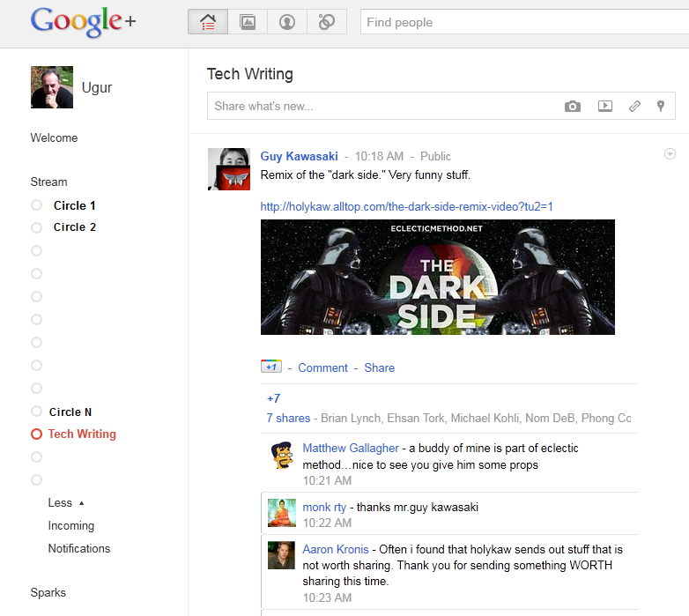
Task: Click the 10:21 AM comment timestamp
Action: [327, 480]
